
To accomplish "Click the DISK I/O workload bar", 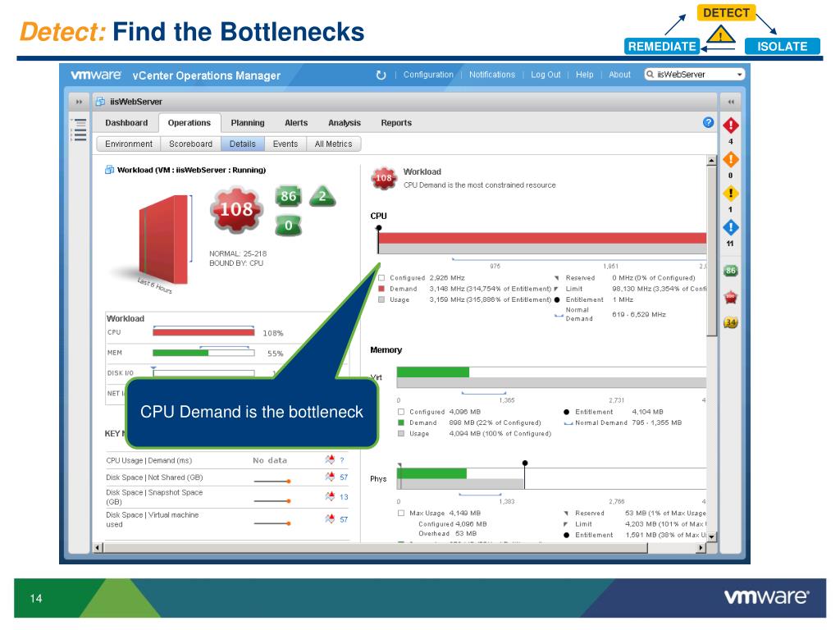I will click(x=203, y=373).
